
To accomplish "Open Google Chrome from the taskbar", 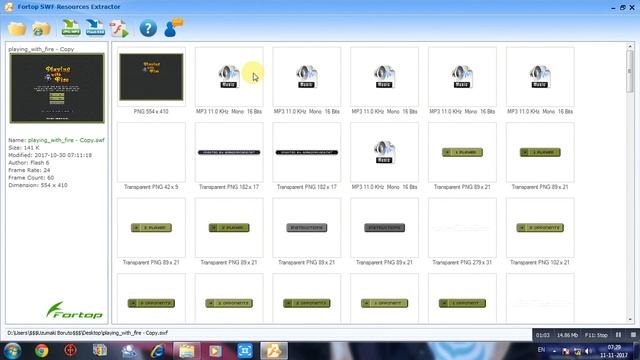I will click(x=41, y=351).
